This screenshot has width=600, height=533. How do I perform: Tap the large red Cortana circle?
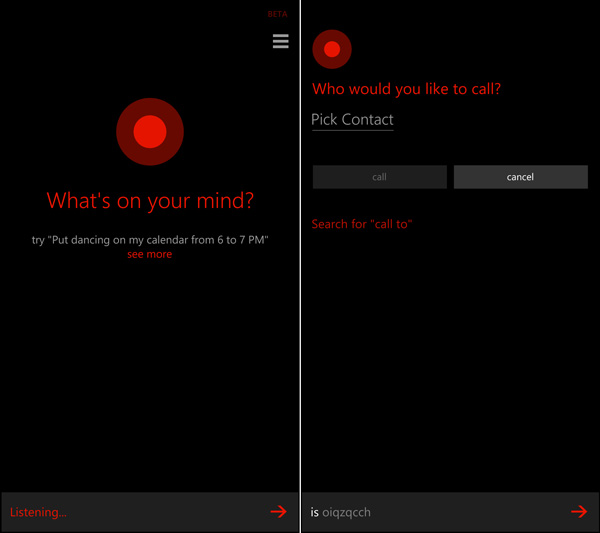pos(150,131)
